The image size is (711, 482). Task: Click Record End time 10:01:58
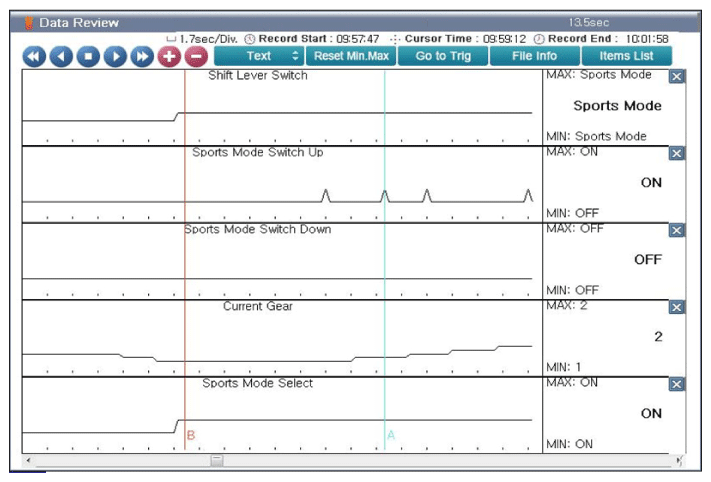(647, 39)
